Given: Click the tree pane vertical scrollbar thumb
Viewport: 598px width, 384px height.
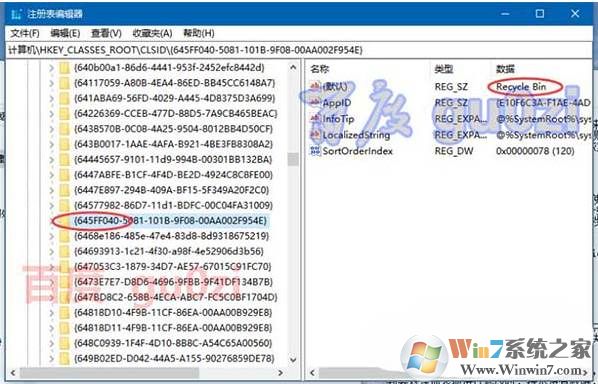Looking at the screenshot, I should point(293,159).
